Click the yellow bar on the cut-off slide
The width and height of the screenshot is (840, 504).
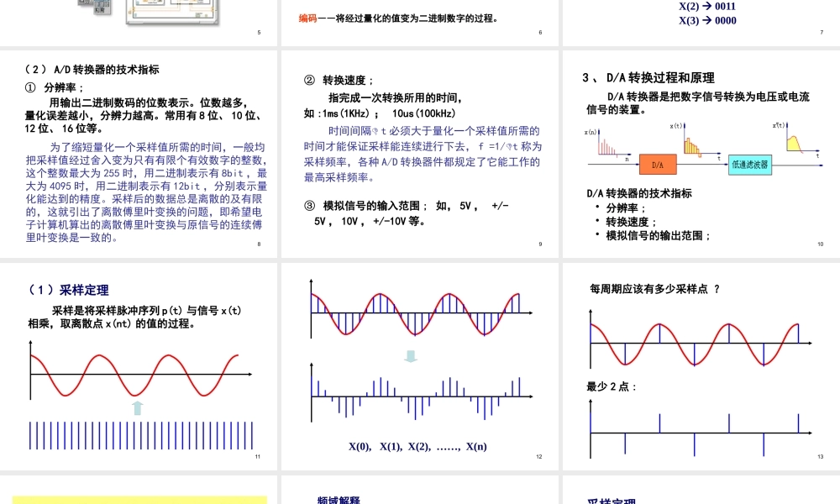pos(139,501)
